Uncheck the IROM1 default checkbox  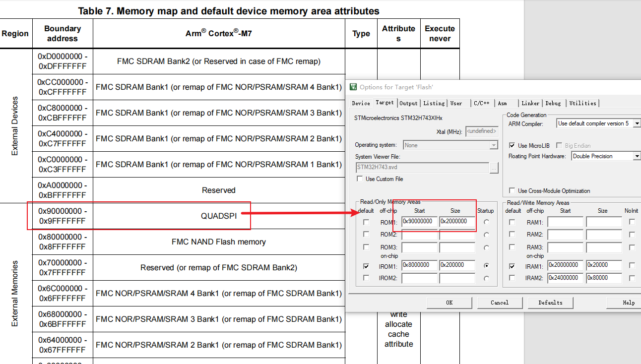366,266
